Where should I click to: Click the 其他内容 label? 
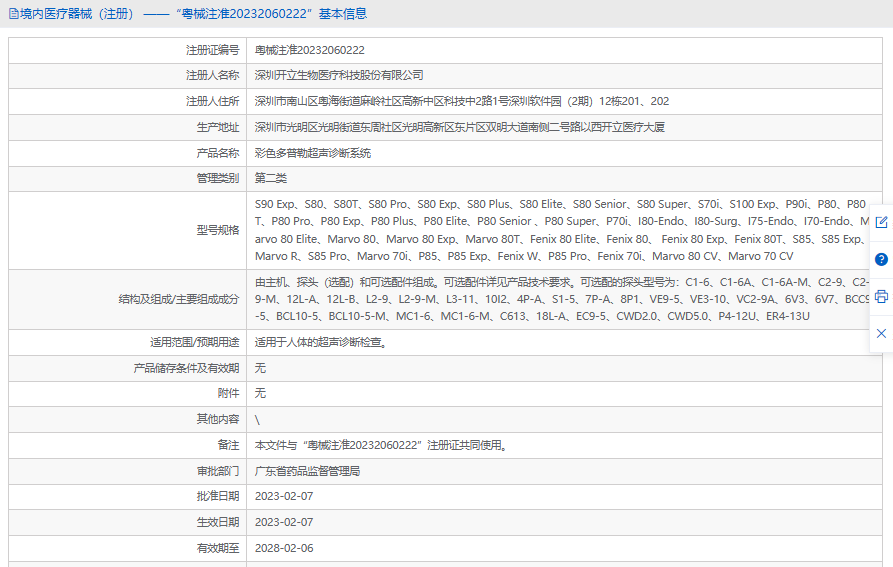[x=218, y=419]
